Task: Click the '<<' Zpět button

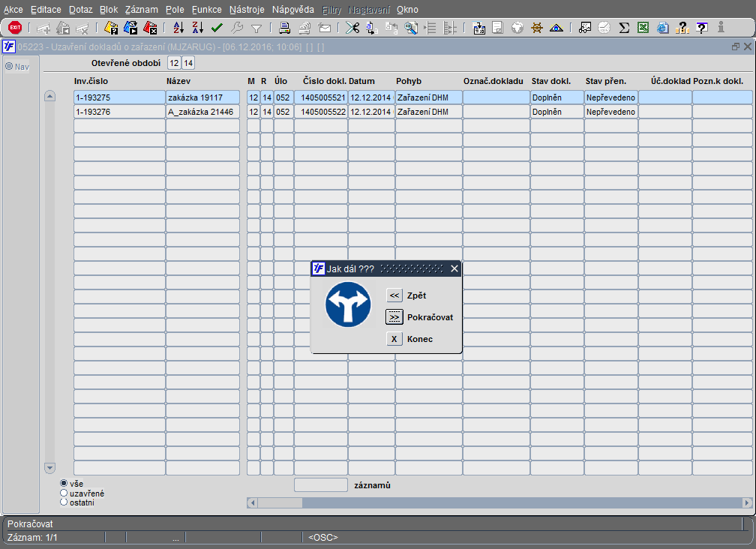Action: 394,295
